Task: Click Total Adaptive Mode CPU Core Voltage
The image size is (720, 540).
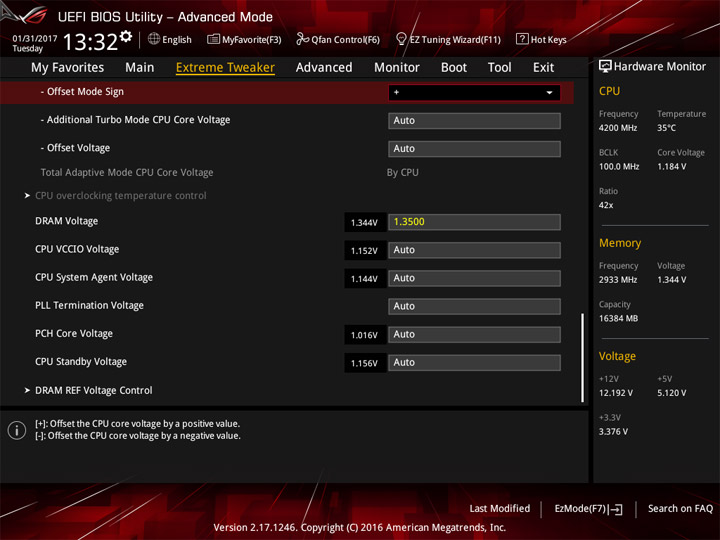Action: pyautogui.click(x=127, y=173)
